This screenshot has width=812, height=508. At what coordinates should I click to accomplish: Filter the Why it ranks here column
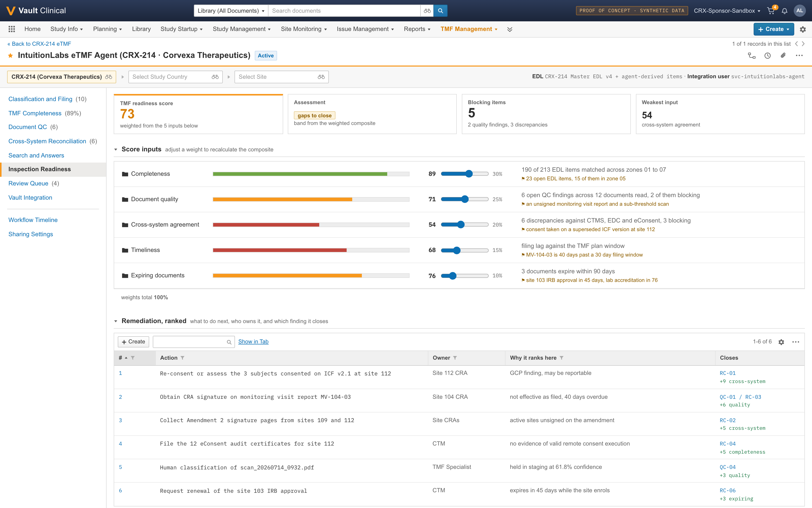click(562, 358)
